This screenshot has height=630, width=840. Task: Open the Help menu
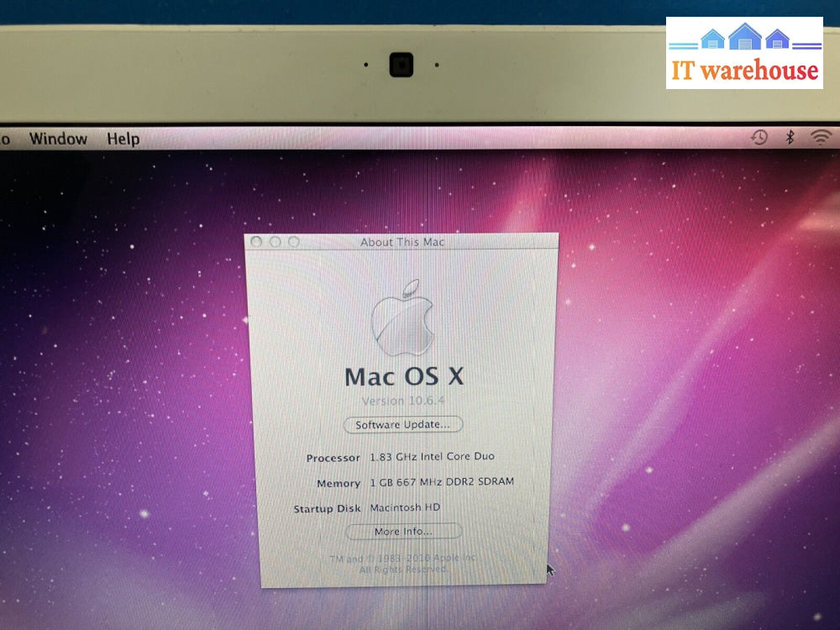123,139
